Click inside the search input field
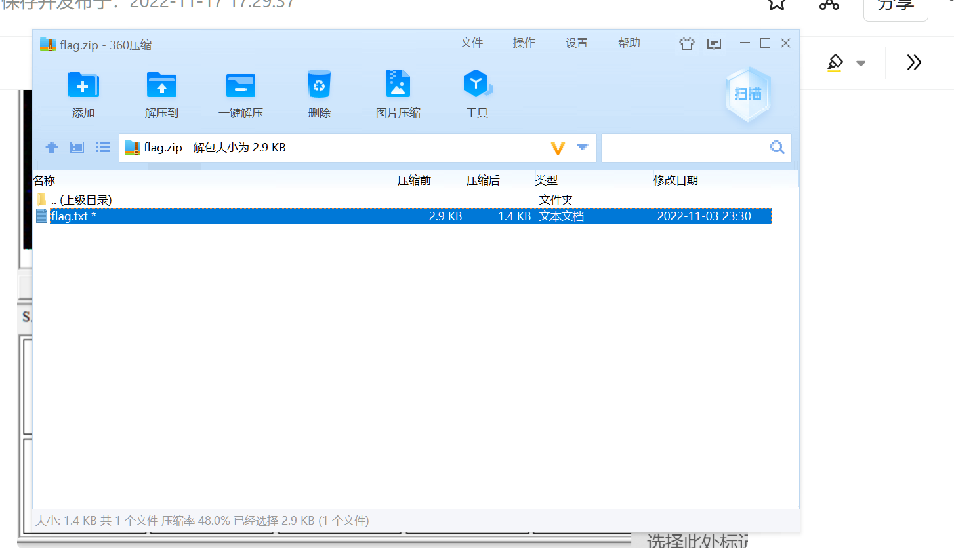The image size is (954, 560). pos(682,148)
